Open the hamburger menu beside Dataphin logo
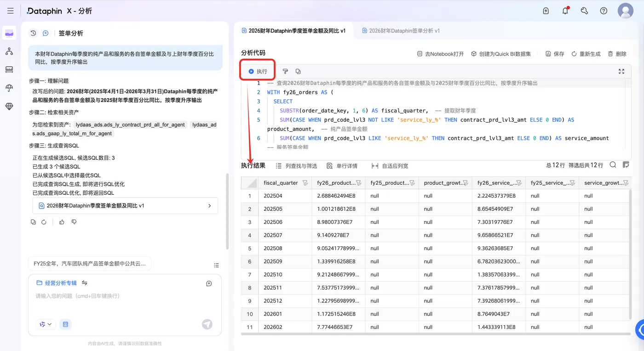Viewport: 644px width, 351px height. coord(11,11)
